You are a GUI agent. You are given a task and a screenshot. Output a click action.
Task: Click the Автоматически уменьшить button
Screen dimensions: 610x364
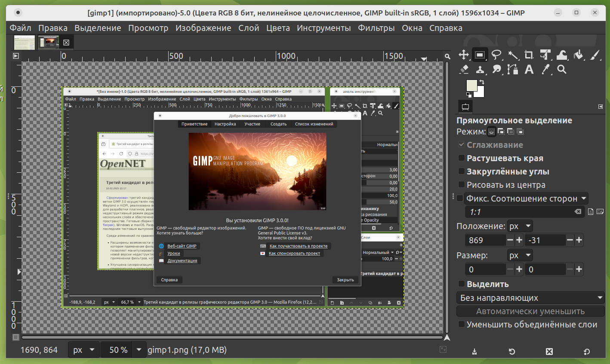(530, 311)
